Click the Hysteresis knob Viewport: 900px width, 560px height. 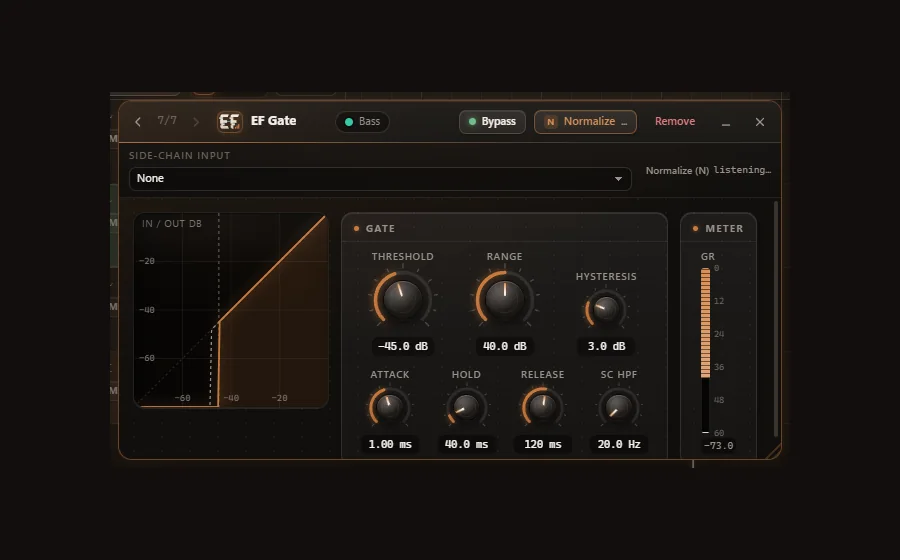pos(606,309)
